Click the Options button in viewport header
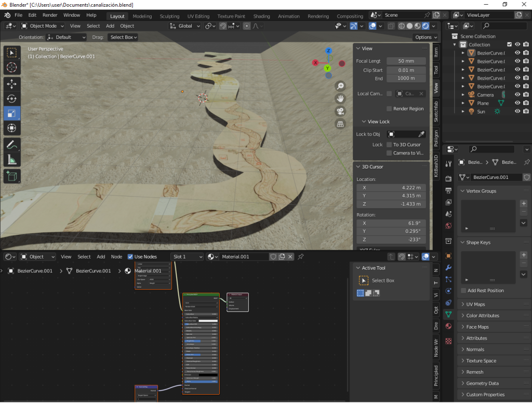The height and width of the screenshot is (403, 532). tap(425, 37)
